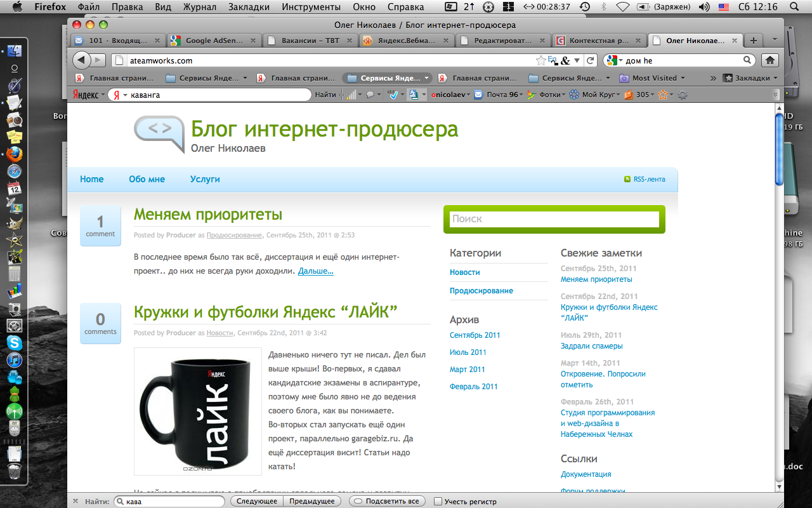812x508 pixels.
Task: Go back to the previous page
Action: pos(82,60)
